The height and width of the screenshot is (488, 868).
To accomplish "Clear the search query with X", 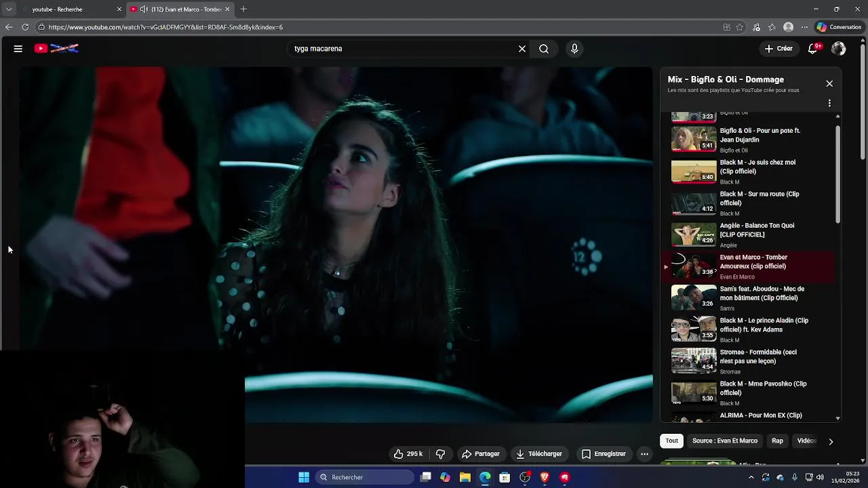I will (x=522, y=49).
